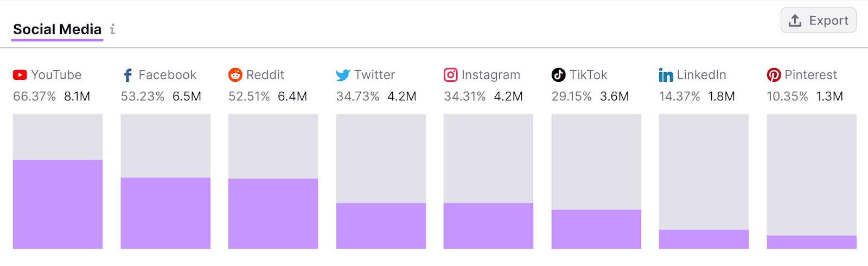The height and width of the screenshot is (266, 868).
Task: Click the Reddit alien logo icon
Action: [235, 75]
